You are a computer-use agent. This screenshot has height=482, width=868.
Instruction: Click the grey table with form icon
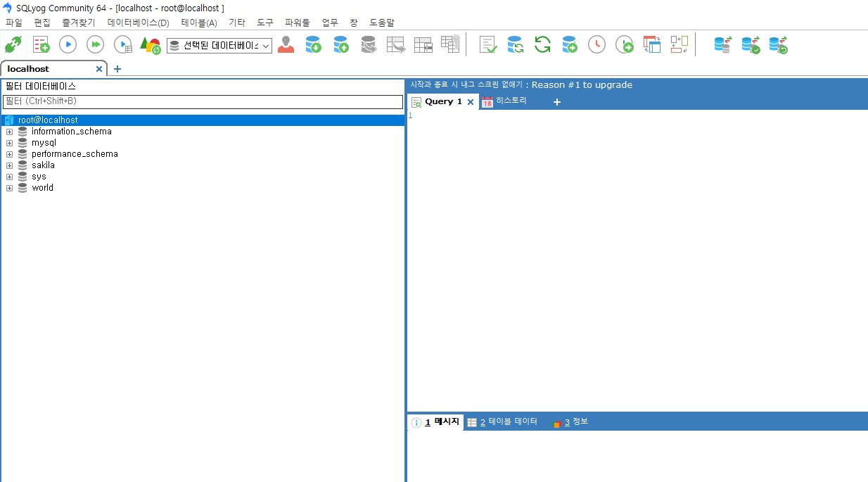(423, 45)
